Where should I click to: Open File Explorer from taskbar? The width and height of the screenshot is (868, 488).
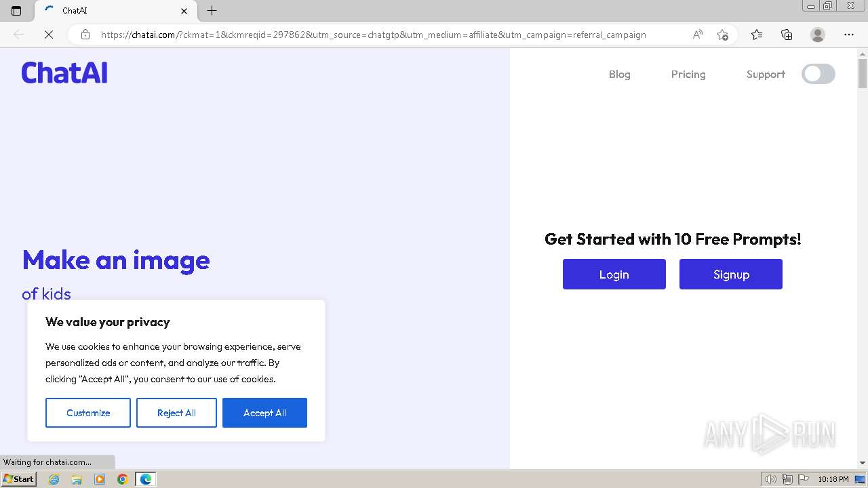[77, 479]
